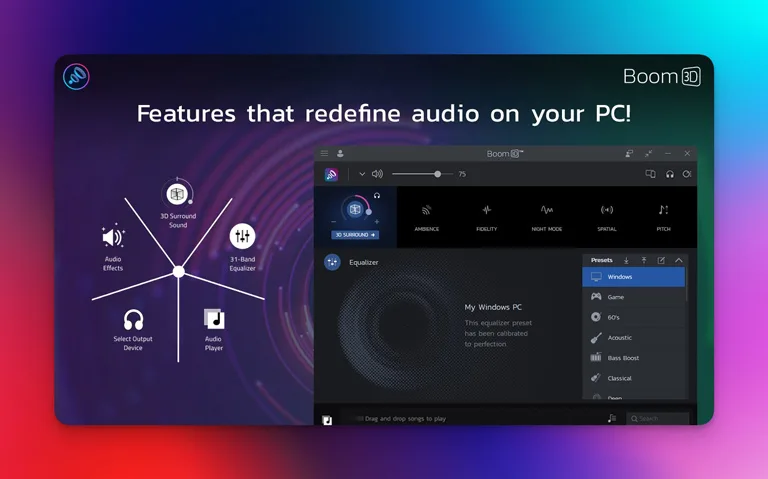Viewport: 768px width, 479px height.
Task: Toggle the 3D Surround cube button
Action: tap(355, 210)
